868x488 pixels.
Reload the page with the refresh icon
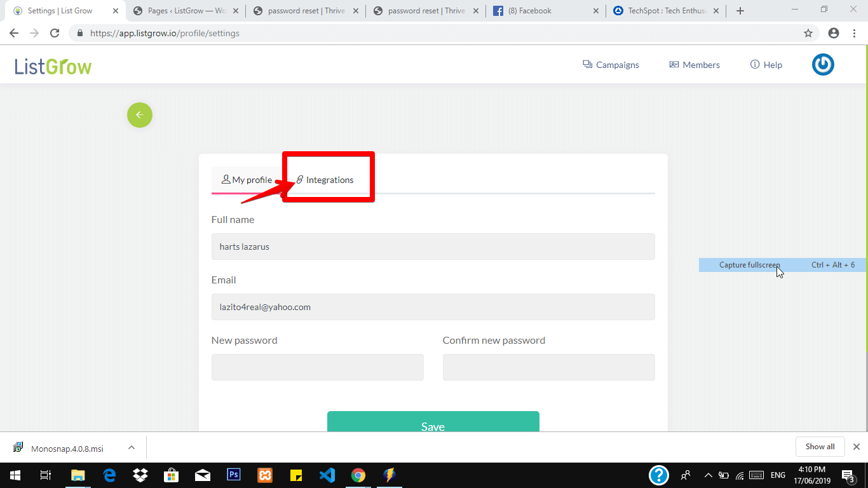(55, 33)
